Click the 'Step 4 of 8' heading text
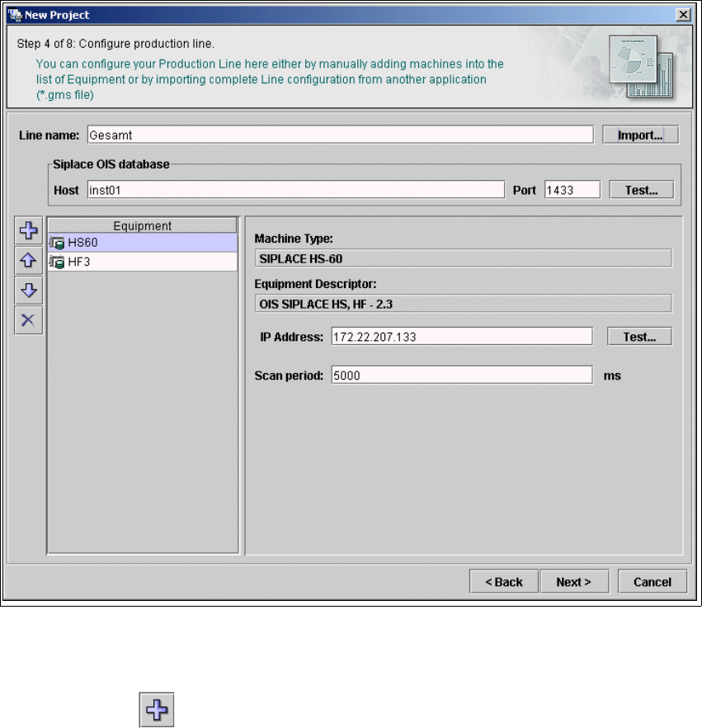 [115, 44]
